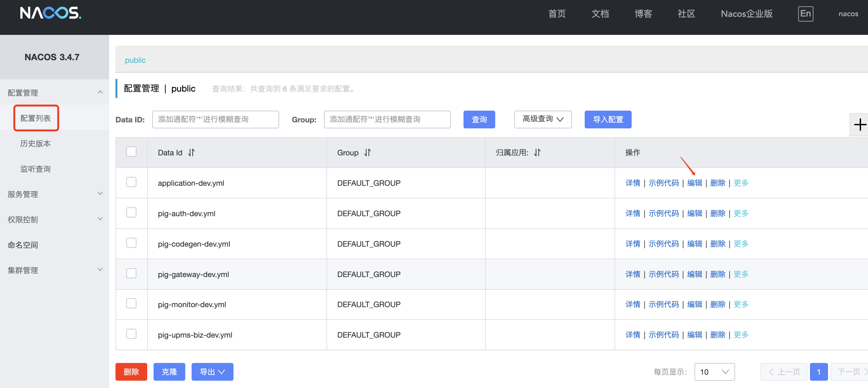
Task: Open 更多 for pig-gateway-dev.yml
Action: (x=741, y=274)
